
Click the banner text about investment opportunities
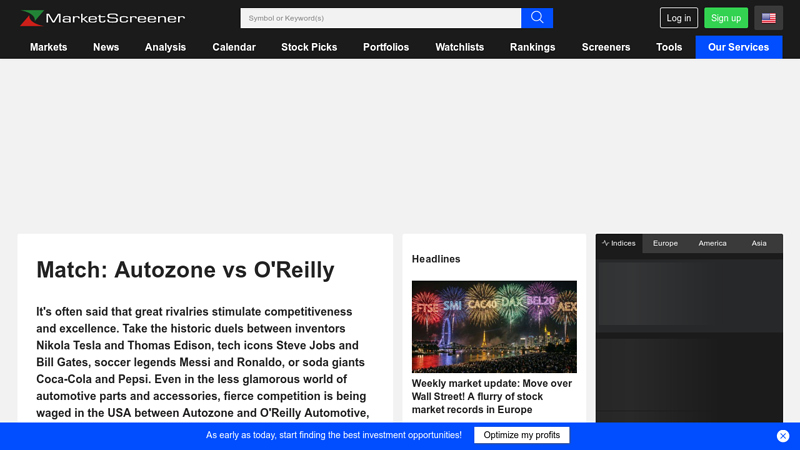[x=334, y=435]
